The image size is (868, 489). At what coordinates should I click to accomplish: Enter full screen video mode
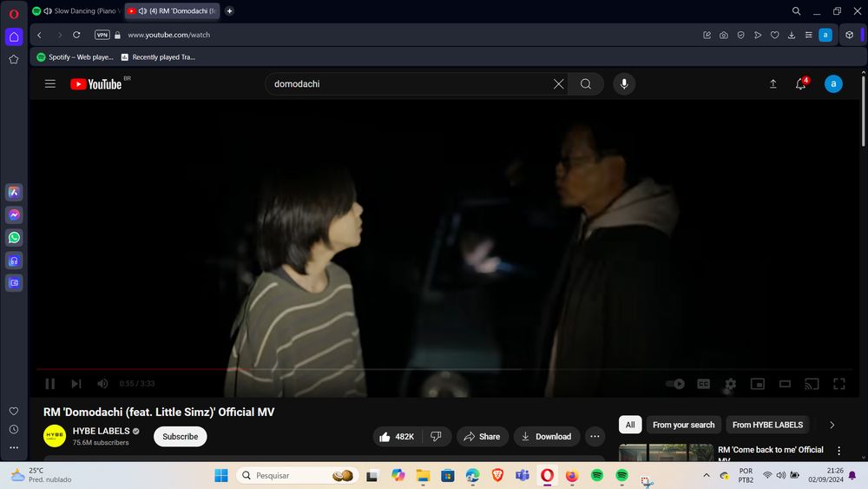pyautogui.click(x=839, y=384)
